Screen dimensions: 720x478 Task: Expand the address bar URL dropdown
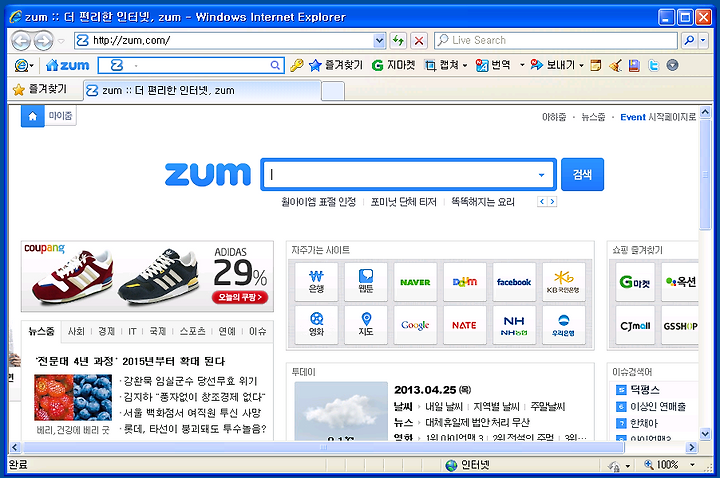point(379,40)
